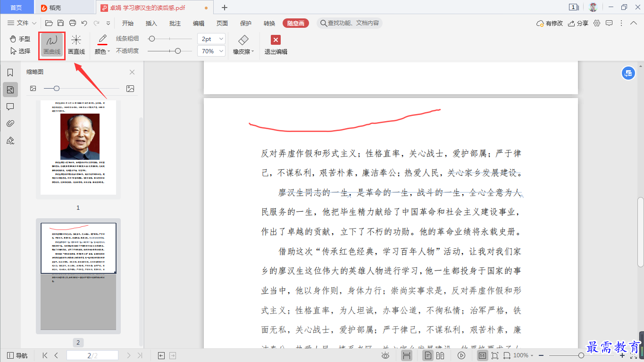Click the 查找功能、文档内容 search box
This screenshot has width=644, height=362.
(349, 23)
